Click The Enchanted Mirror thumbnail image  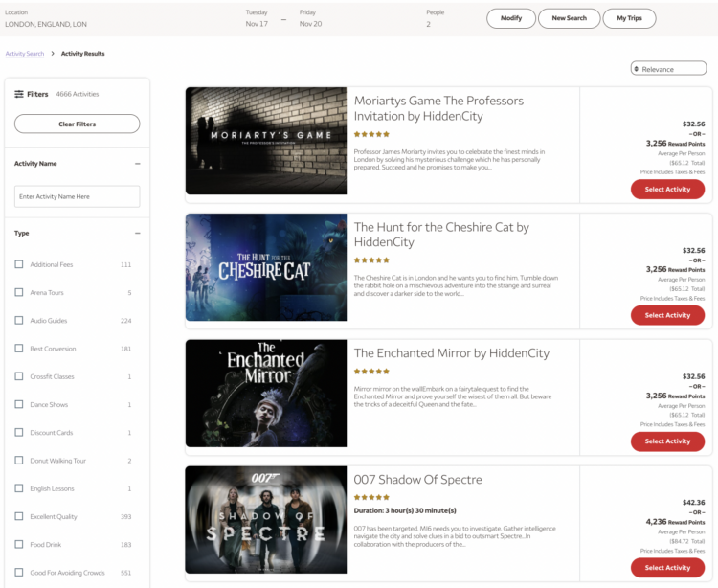(266, 393)
